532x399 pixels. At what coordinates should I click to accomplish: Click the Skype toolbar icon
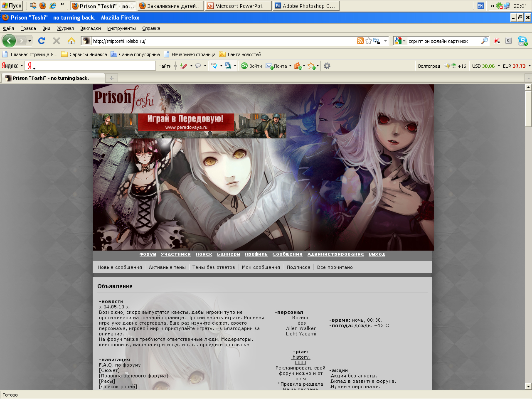coord(522,41)
